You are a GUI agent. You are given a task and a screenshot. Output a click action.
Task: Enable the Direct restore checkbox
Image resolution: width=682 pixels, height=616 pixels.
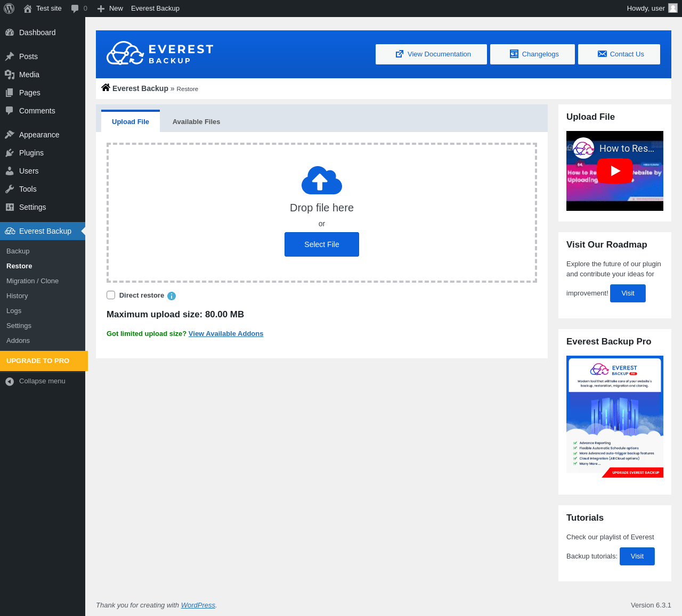click(x=111, y=295)
